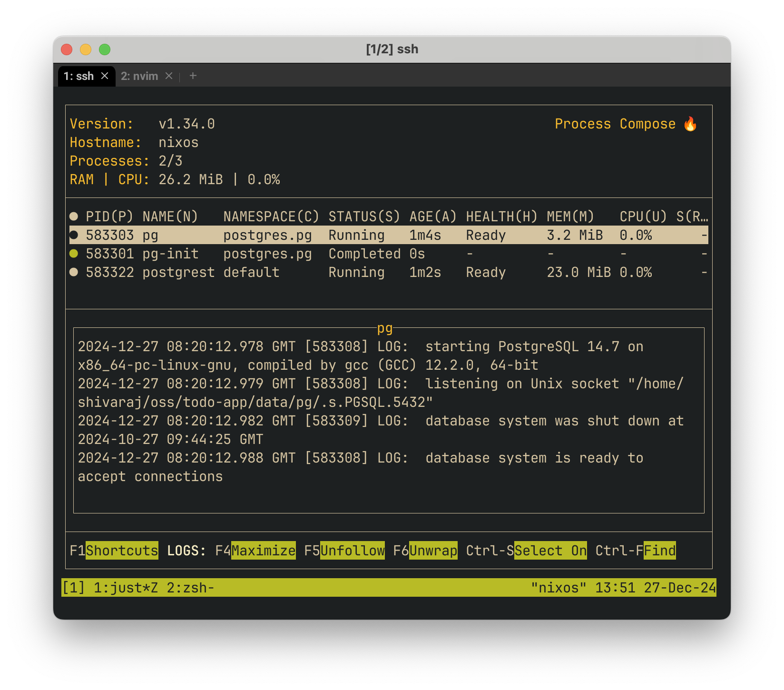The image size is (784, 690).
Task: Click the status dot beside postgrest
Action: pyautogui.click(x=74, y=272)
